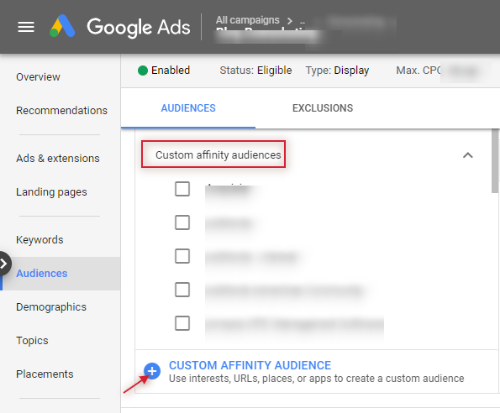Open All campaigns breadcrumb link

coord(247,20)
